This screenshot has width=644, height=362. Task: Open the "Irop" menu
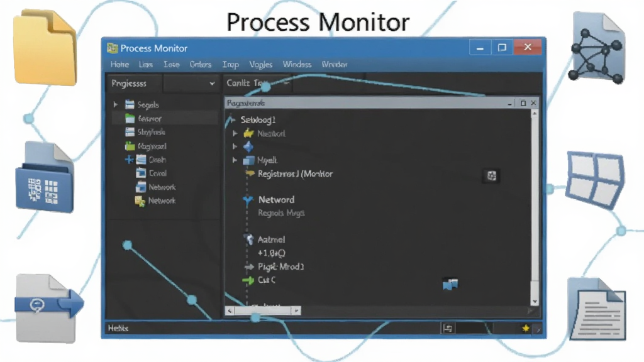click(x=230, y=65)
